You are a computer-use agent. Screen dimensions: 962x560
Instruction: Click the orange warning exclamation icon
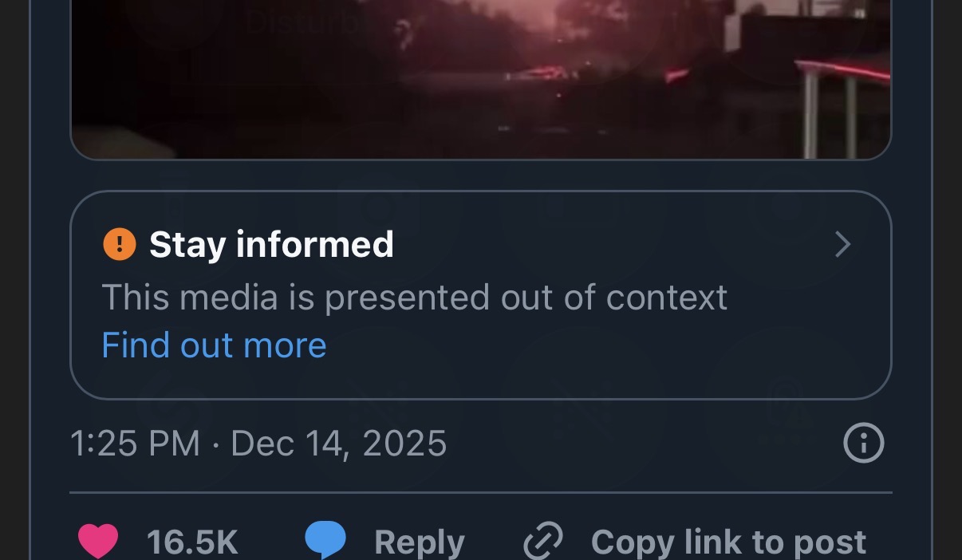pyautogui.click(x=120, y=244)
